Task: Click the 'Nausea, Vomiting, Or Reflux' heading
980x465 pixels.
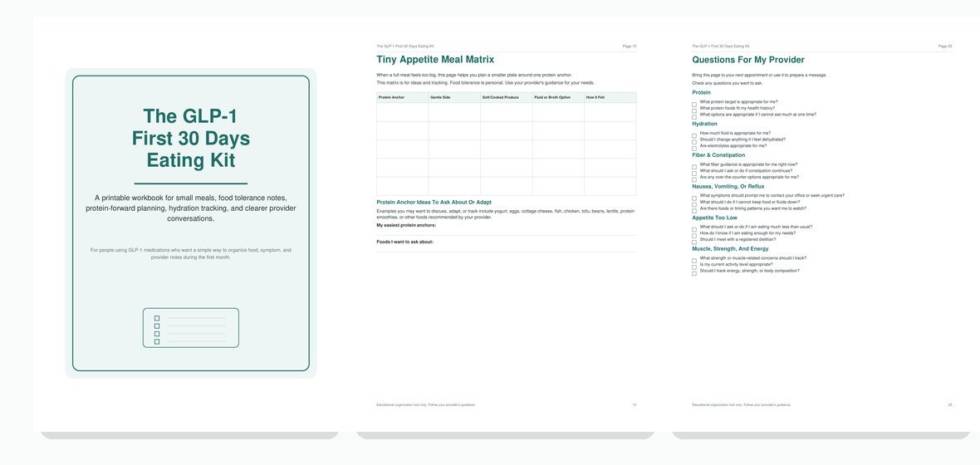Action: tap(728, 186)
